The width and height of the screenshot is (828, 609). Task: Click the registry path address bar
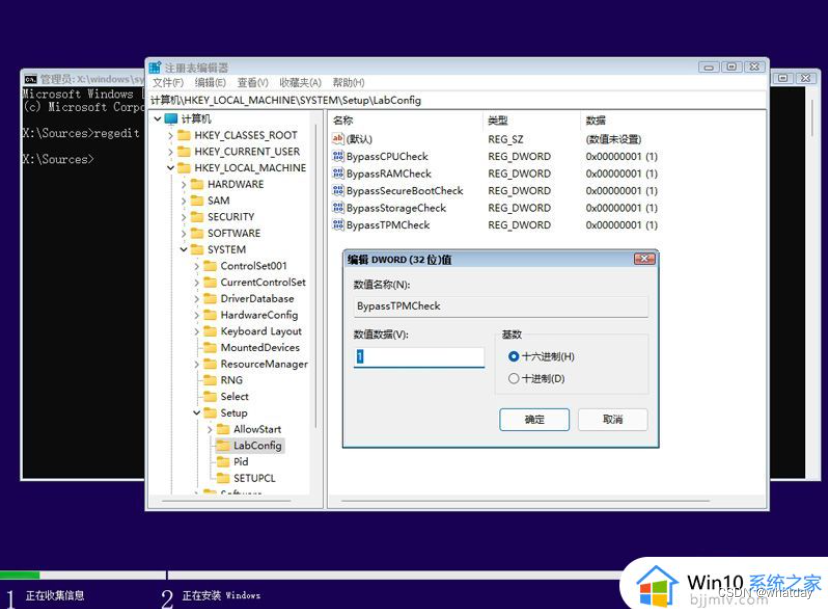(457, 100)
